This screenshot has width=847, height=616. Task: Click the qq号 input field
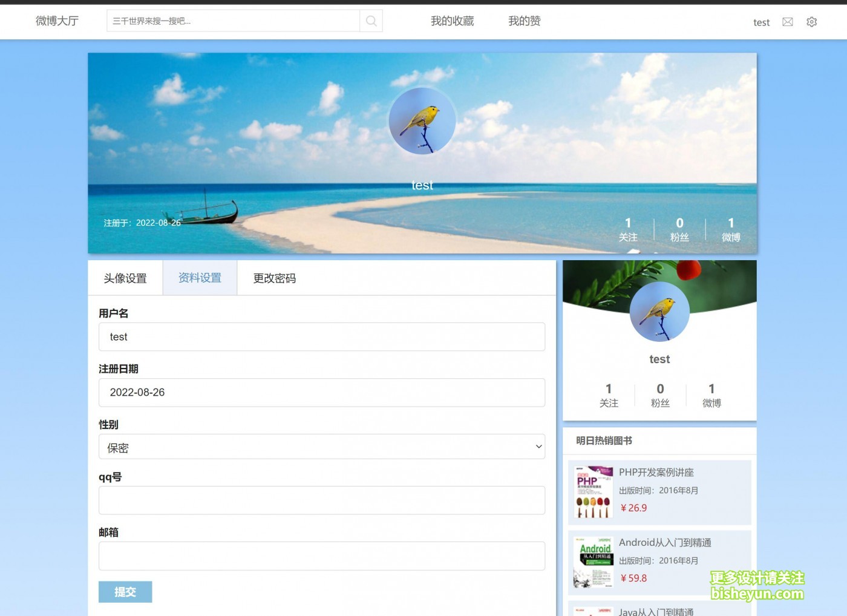coord(322,500)
